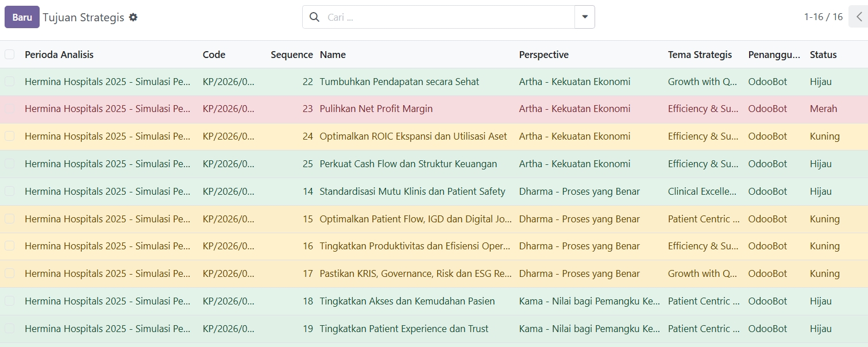Tick checkbox for Pulihkan Net Profit Margin row
The image size is (868, 347).
[10, 109]
